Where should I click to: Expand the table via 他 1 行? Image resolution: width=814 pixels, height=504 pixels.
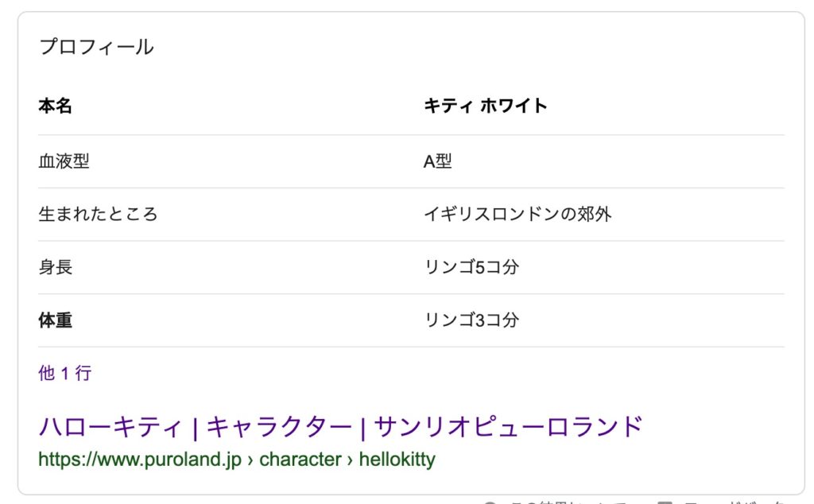65,373
